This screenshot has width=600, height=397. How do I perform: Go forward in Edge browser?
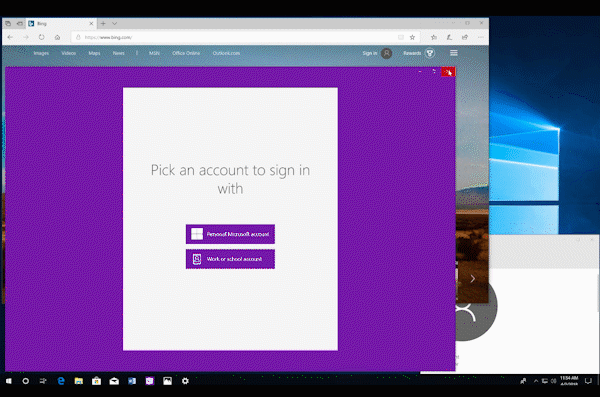(x=26, y=37)
